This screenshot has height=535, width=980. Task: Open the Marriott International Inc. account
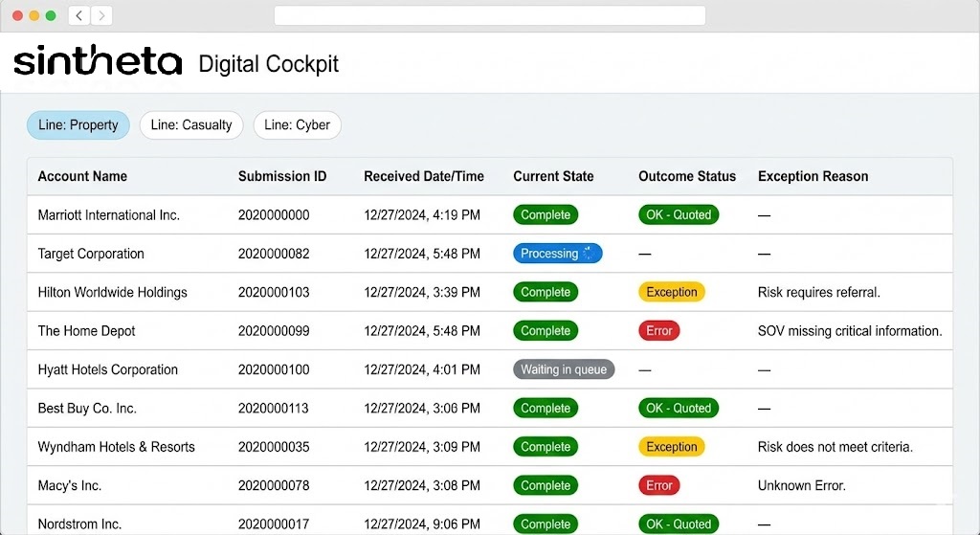pos(108,215)
